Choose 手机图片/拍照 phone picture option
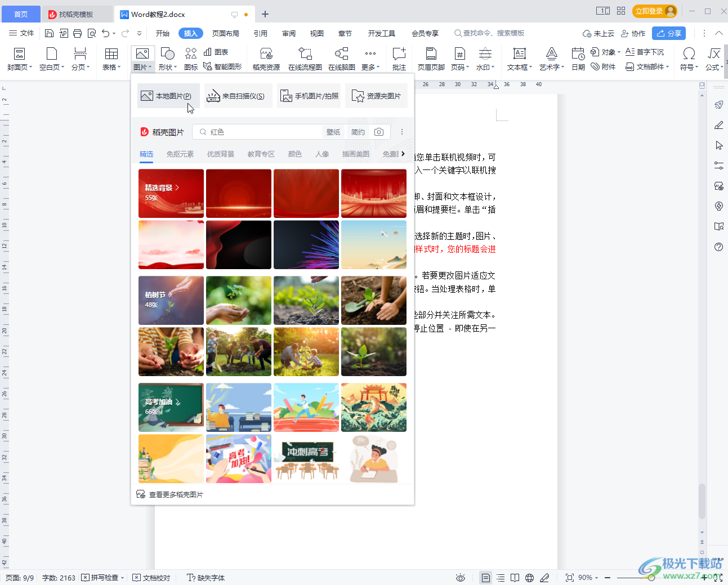728x585 pixels. pyautogui.click(x=309, y=96)
